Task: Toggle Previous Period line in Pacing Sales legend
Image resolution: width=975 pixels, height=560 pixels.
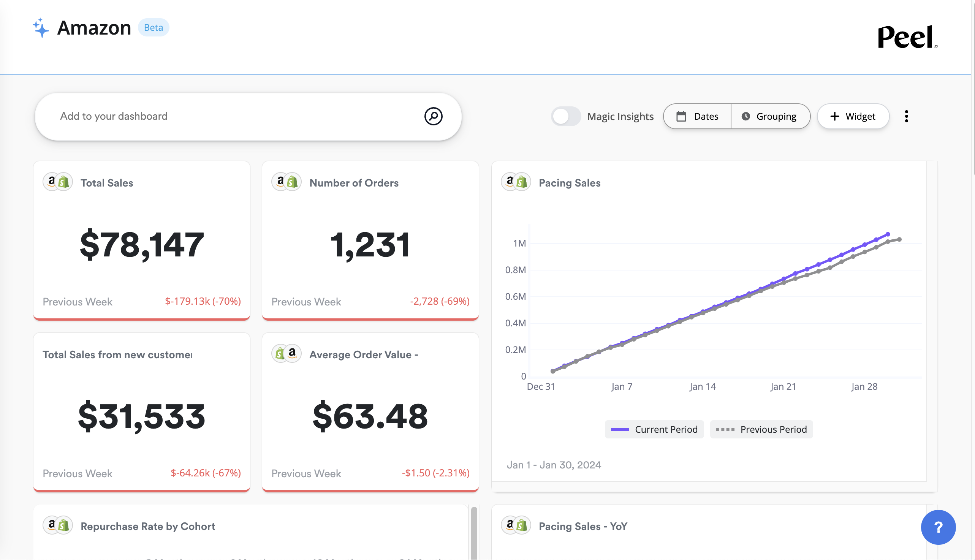Action: (x=761, y=429)
